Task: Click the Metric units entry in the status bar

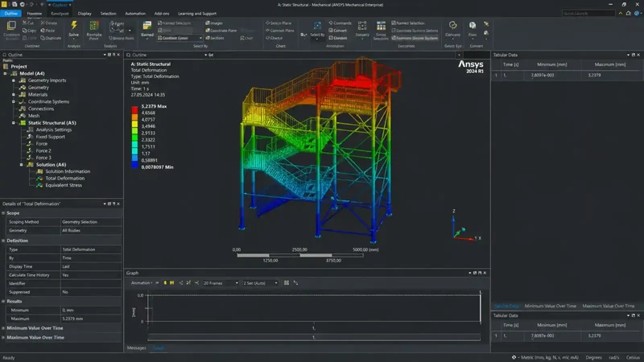Action: (550, 357)
